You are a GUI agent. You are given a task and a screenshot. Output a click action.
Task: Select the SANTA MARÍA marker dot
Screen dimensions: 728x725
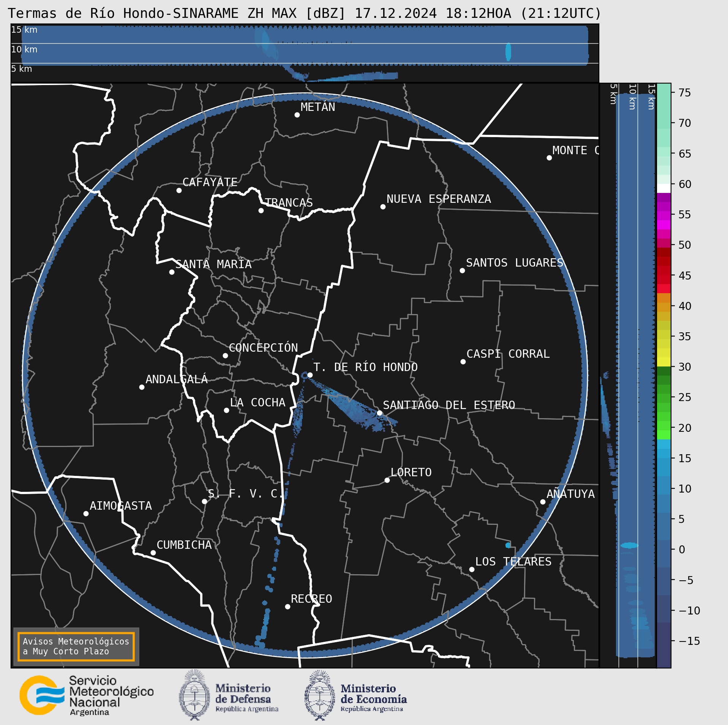(172, 272)
